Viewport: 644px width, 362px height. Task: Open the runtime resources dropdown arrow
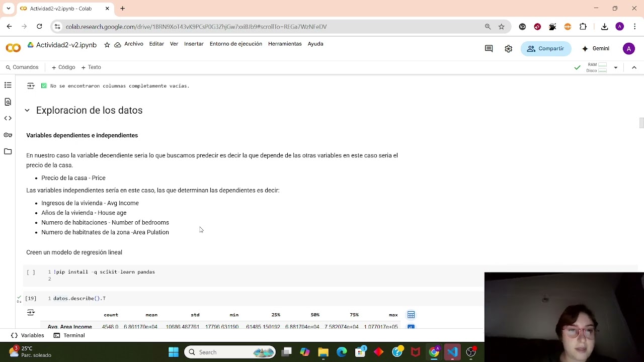[x=615, y=67]
